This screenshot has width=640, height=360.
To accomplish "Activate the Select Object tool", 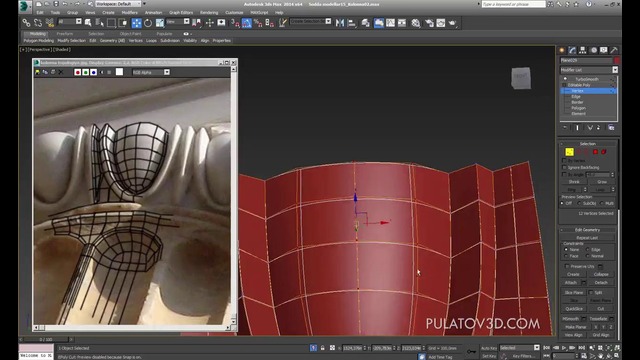I will coord(88,23).
